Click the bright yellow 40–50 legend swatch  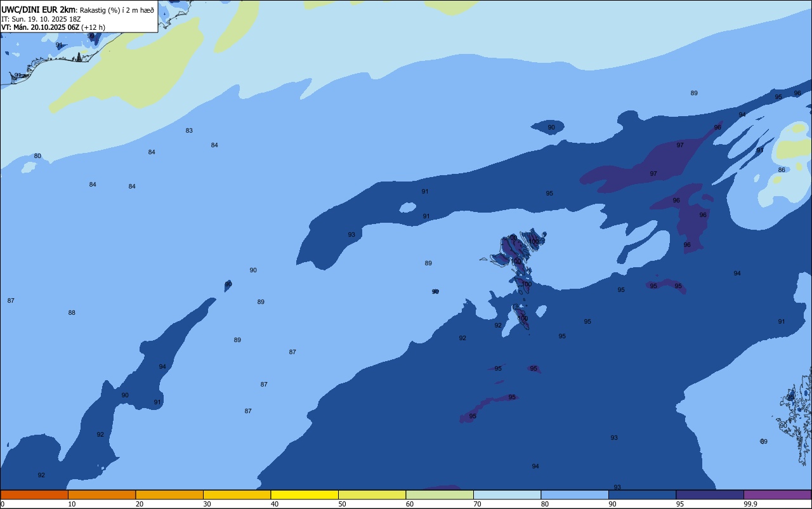304,494
